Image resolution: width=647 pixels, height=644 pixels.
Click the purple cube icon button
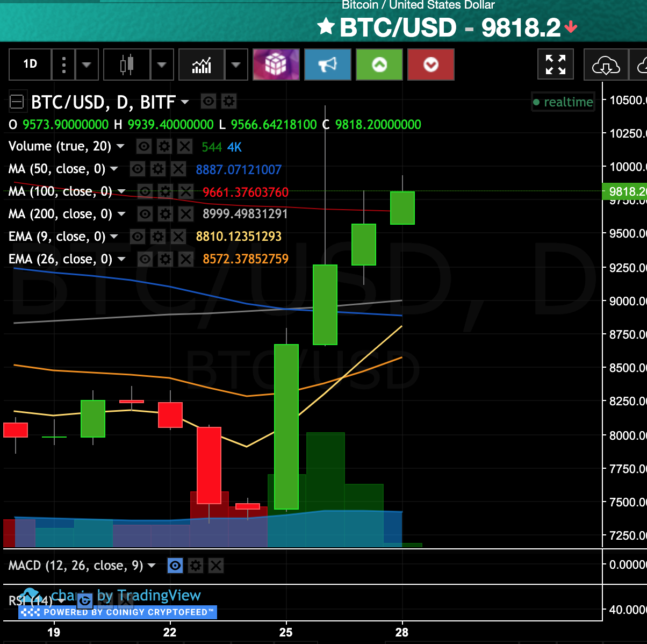point(276,65)
